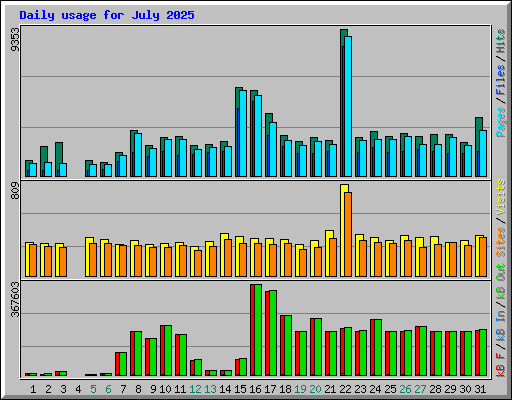Click the orange sites bar for day 14
This screenshot has width=512, height=400.
(x=228, y=258)
